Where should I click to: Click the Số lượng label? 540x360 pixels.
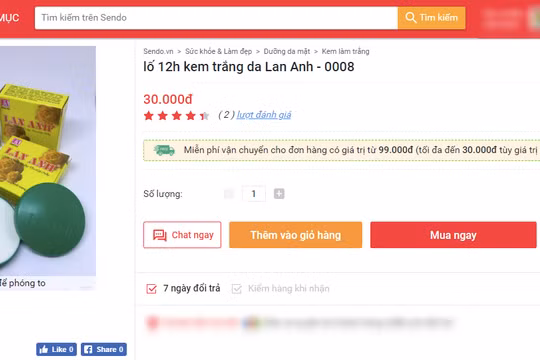(163, 194)
